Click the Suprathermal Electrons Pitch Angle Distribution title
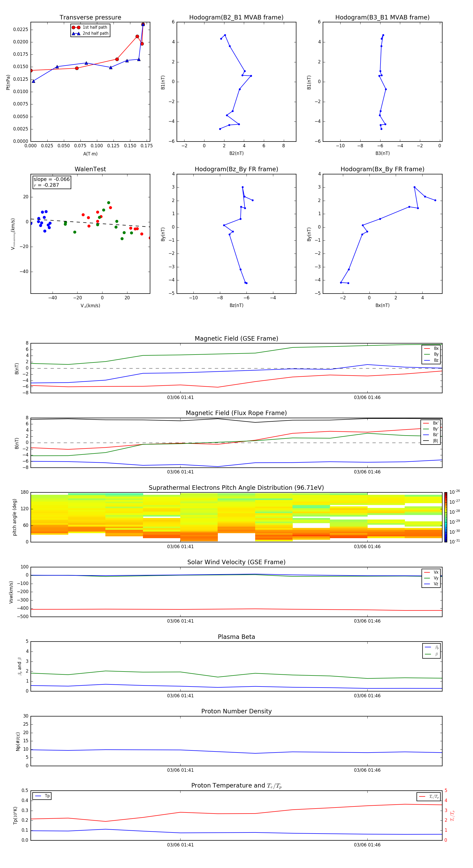The height and width of the screenshot is (868, 473). pos(236,488)
